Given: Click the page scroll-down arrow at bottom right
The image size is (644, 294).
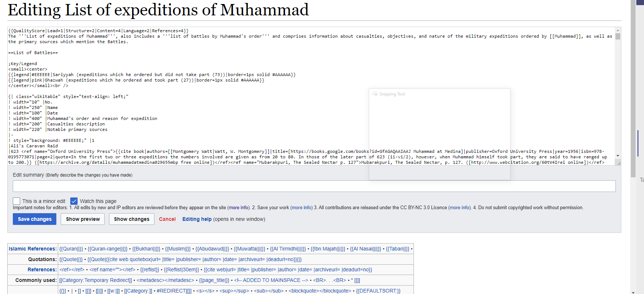Looking at the screenshot, I should 633,292.
